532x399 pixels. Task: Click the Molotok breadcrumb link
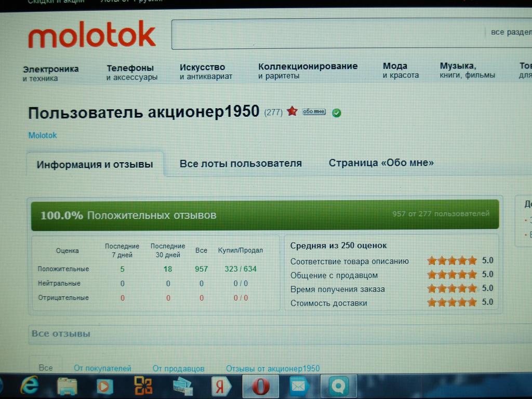click(x=43, y=136)
